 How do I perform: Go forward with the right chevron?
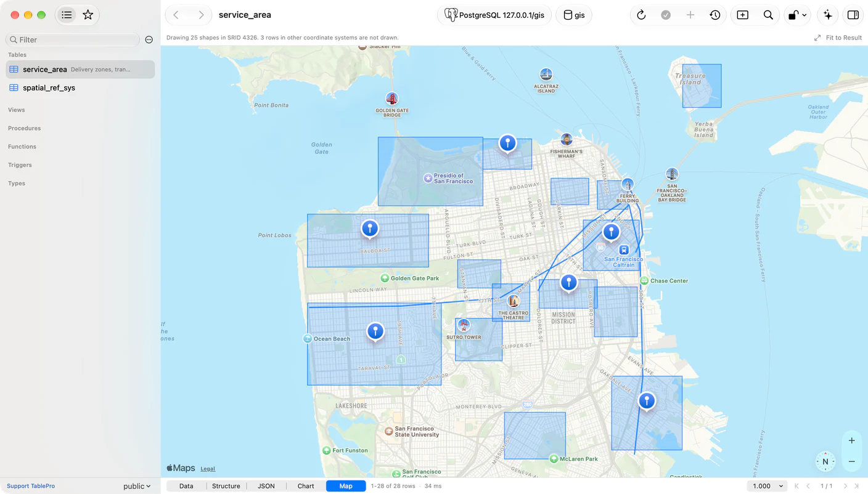(x=201, y=15)
